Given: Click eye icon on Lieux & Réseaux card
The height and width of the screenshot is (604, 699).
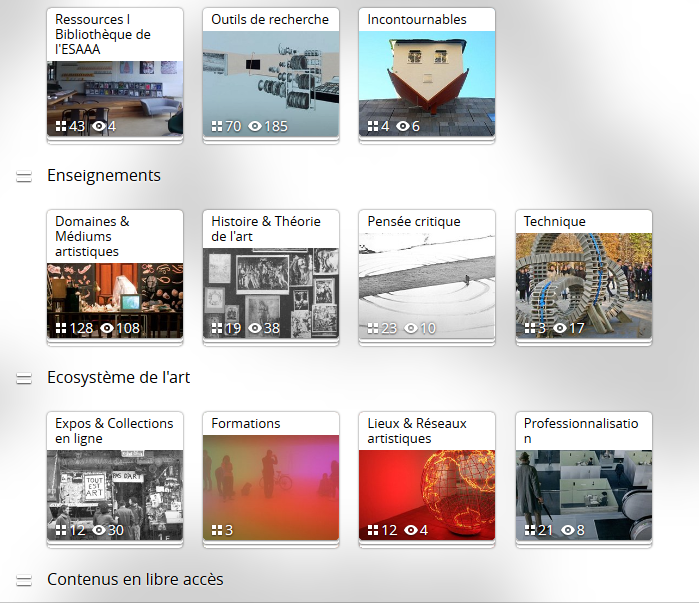Looking at the screenshot, I should [x=411, y=531].
